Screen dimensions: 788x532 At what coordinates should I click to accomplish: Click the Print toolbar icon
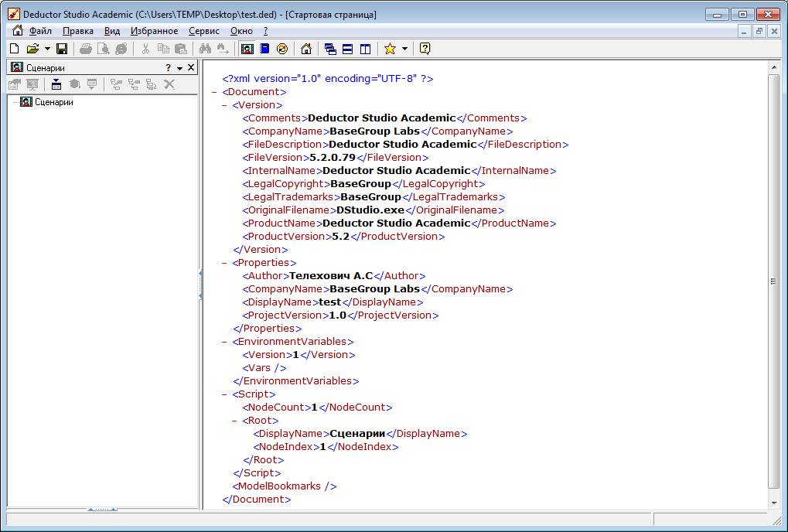(x=86, y=49)
